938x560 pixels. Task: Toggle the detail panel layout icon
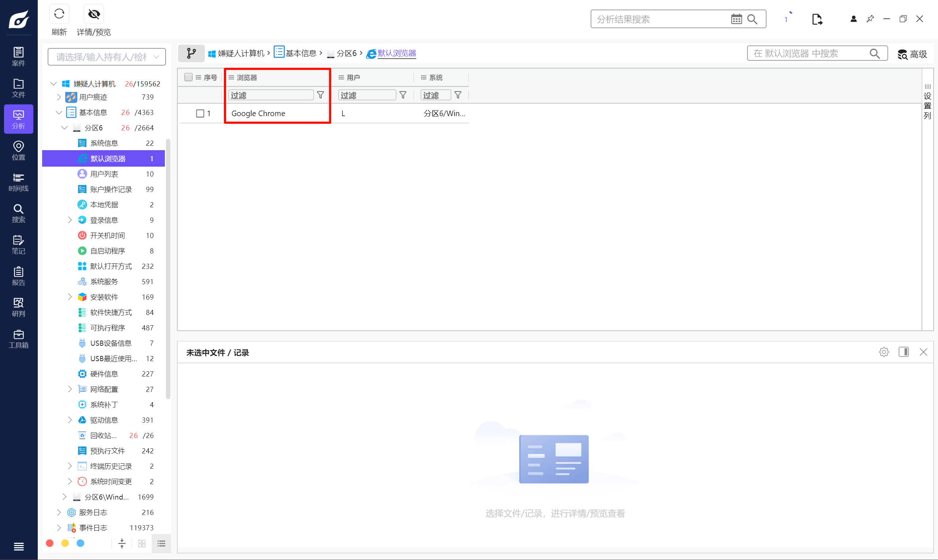click(904, 352)
